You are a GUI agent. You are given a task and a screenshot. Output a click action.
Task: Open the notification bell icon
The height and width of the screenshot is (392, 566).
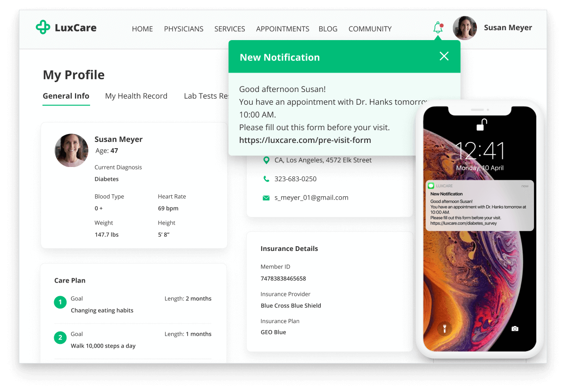coord(438,28)
